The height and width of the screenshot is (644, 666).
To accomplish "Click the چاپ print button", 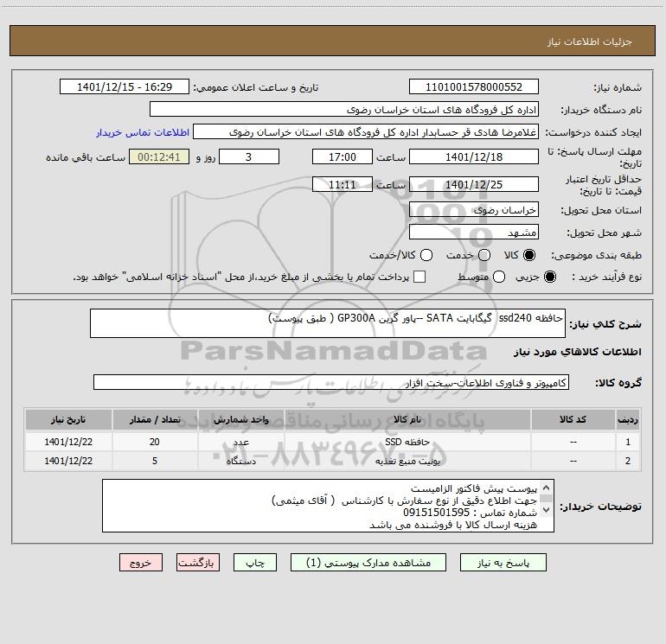I will coord(255,563).
